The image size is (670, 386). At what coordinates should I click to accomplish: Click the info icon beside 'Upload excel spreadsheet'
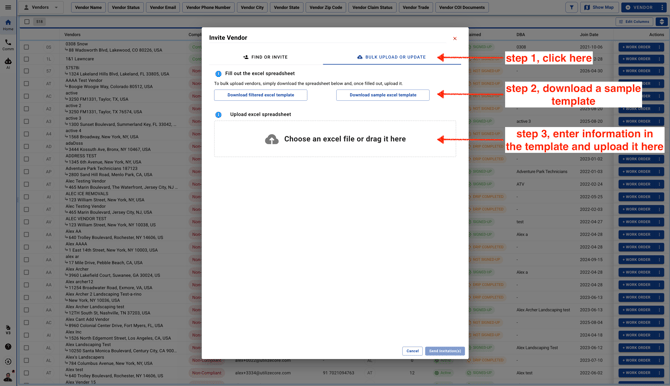click(218, 115)
